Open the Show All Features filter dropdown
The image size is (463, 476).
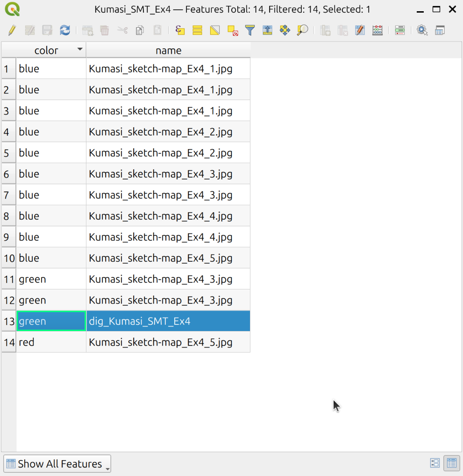tap(57, 464)
